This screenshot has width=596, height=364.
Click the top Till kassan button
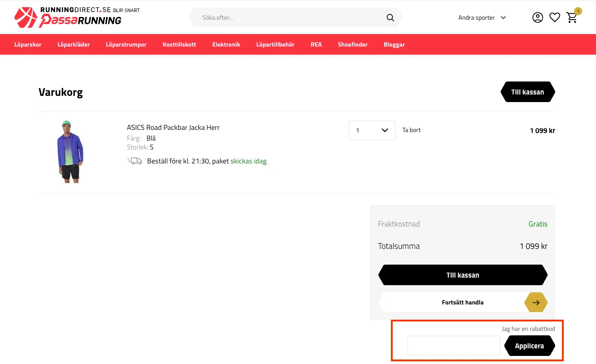point(527,92)
